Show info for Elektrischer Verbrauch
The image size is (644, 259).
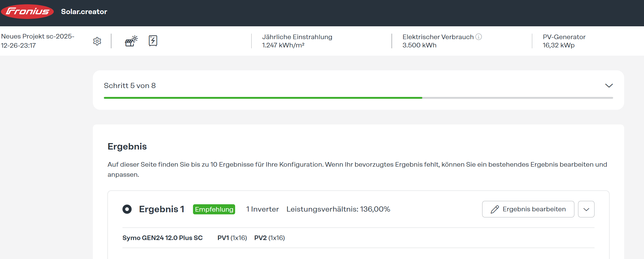pos(479,37)
